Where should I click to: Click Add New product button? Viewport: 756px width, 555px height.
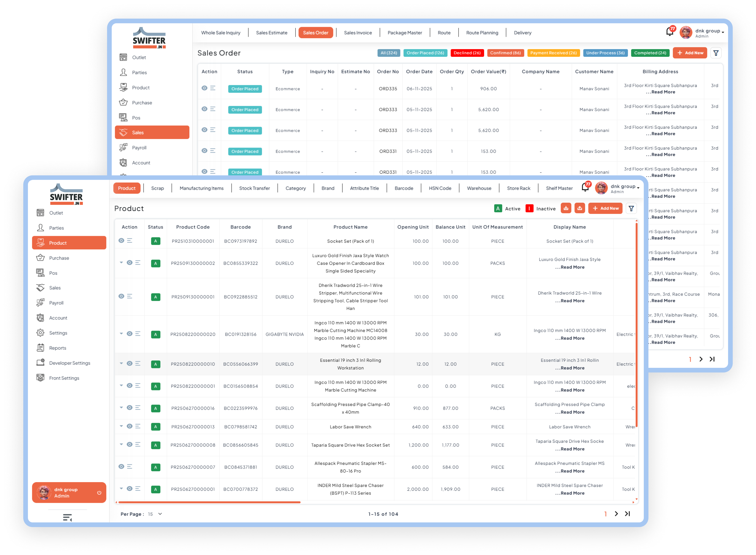pos(605,209)
